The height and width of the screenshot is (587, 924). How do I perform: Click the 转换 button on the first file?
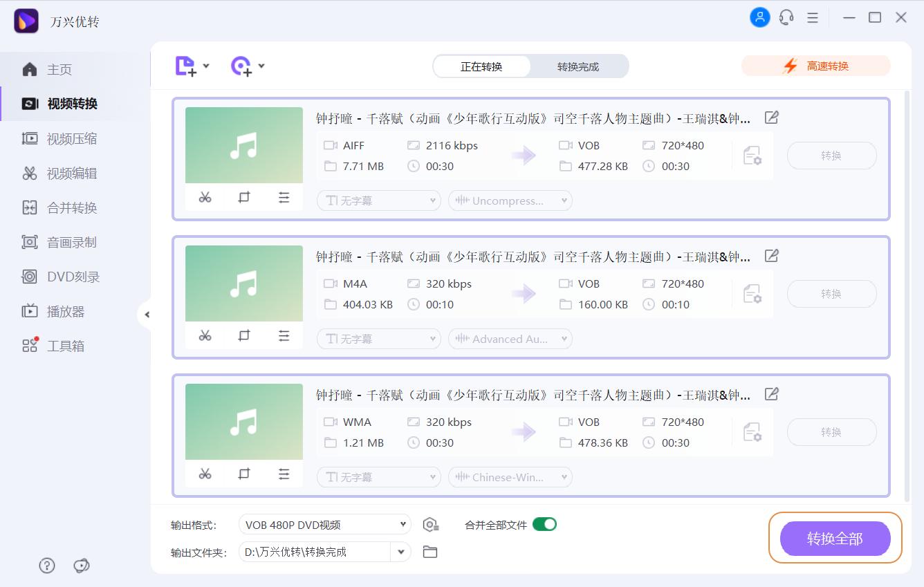click(831, 156)
